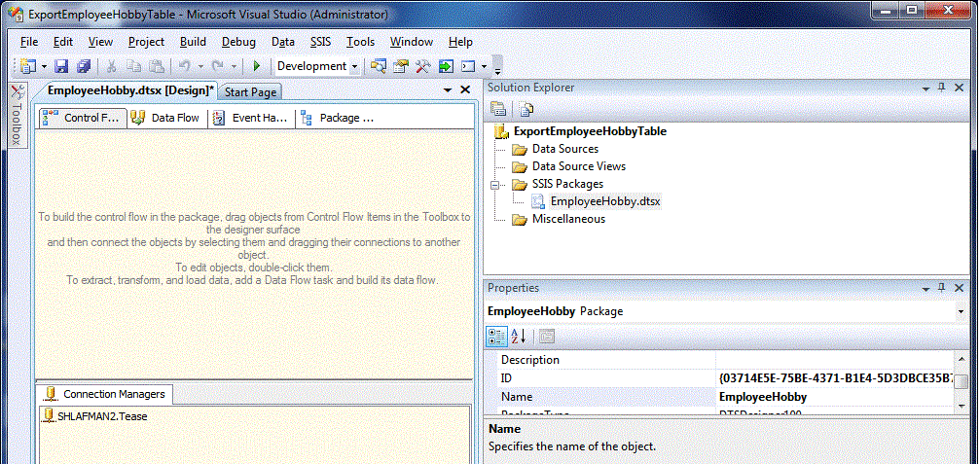Viewport: 980px width, 464px height.
Task: Click the Solution Explorer View Code page icon
Action: (x=526, y=109)
